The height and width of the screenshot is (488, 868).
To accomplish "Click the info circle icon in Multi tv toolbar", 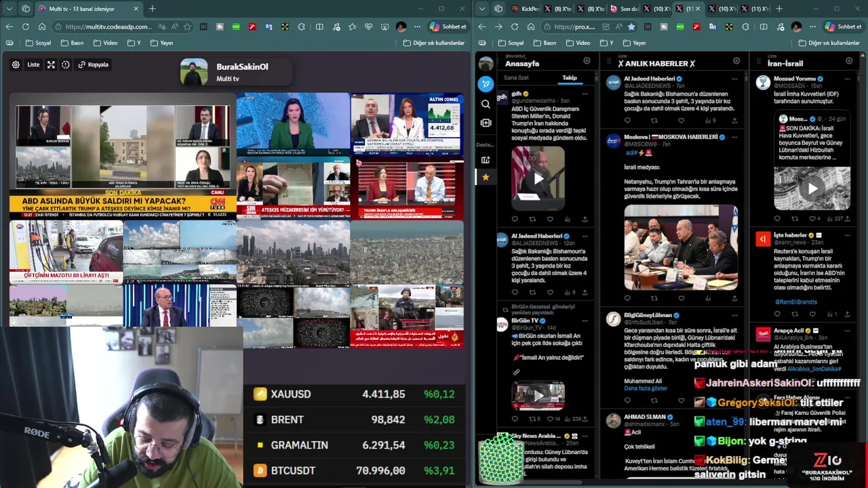I will pyautogui.click(x=66, y=64).
